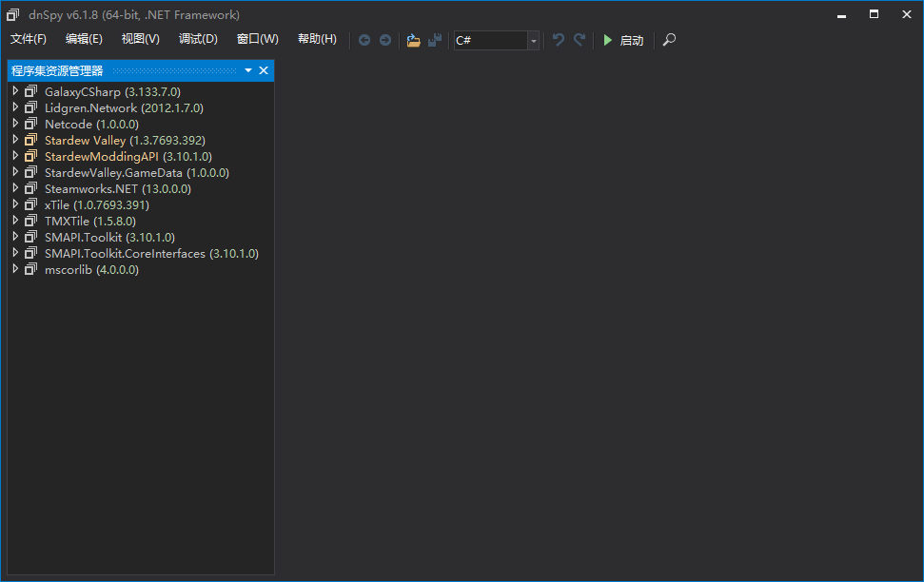Image resolution: width=924 pixels, height=582 pixels.
Task: Click the navigate back arrow icon
Action: click(364, 40)
